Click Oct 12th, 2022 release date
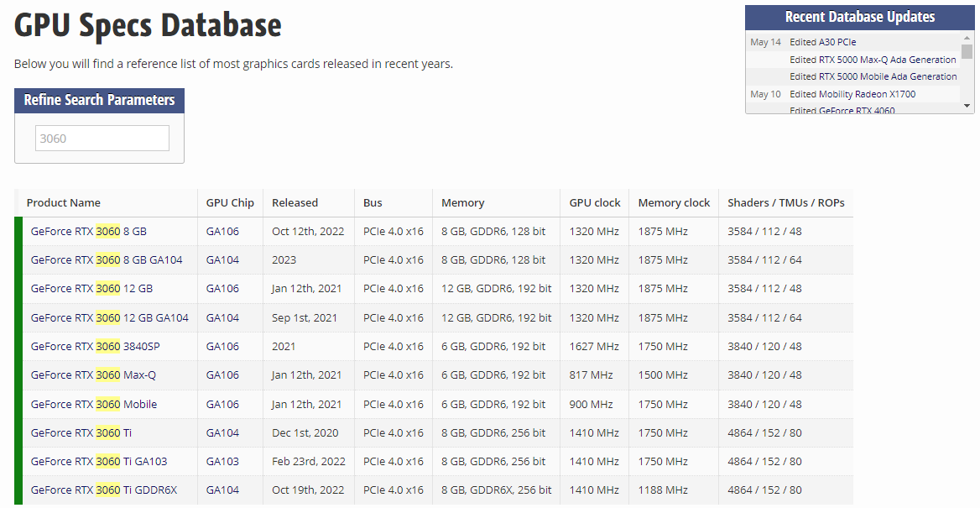 point(308,231)
